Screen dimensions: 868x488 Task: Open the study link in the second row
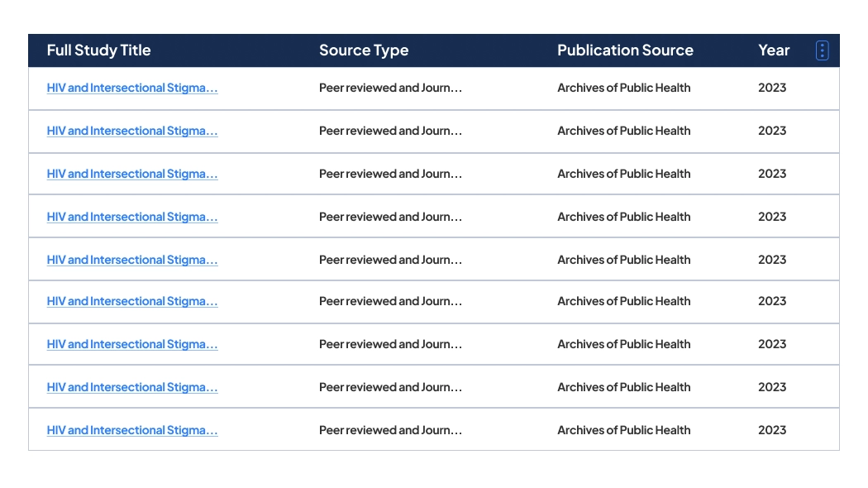pyautogui.click(x=132, y=131)
